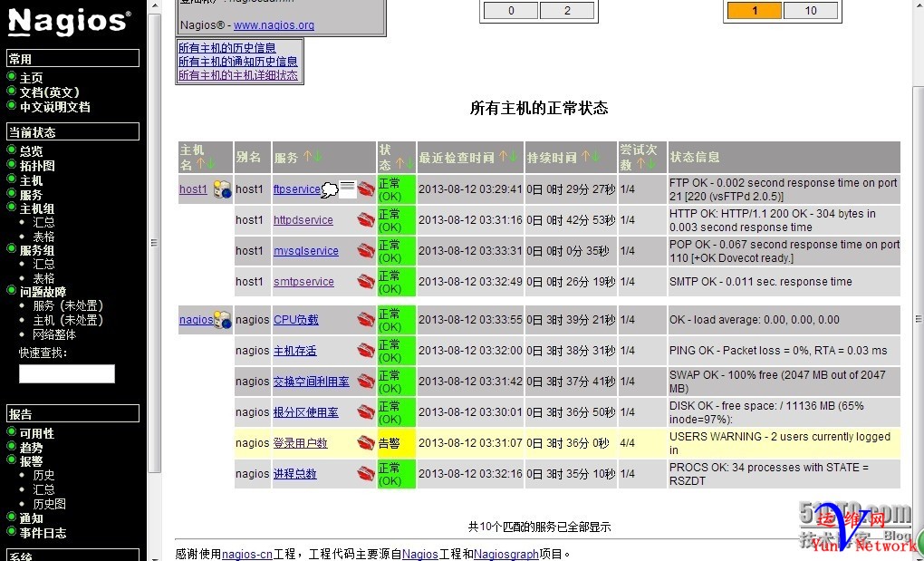This screenshot has height=561, width=924.
Task: Click the red icon in the ftpservice row
Action: [x=366, y=189]
